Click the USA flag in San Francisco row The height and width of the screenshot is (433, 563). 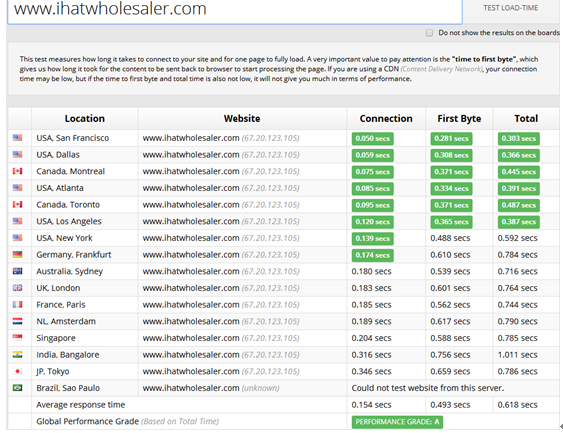pyautogui.click(x=18, y=138)
